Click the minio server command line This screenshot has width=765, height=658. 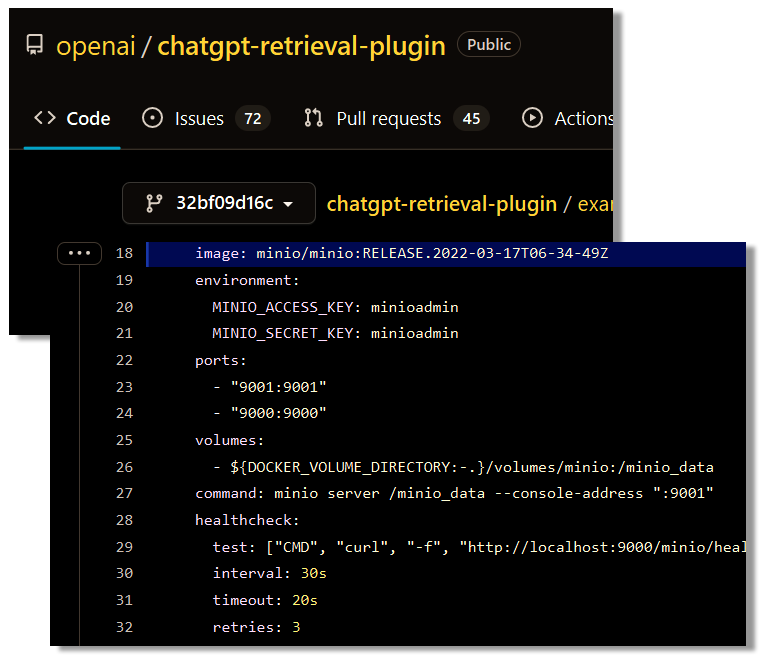(x=454, y=493)
